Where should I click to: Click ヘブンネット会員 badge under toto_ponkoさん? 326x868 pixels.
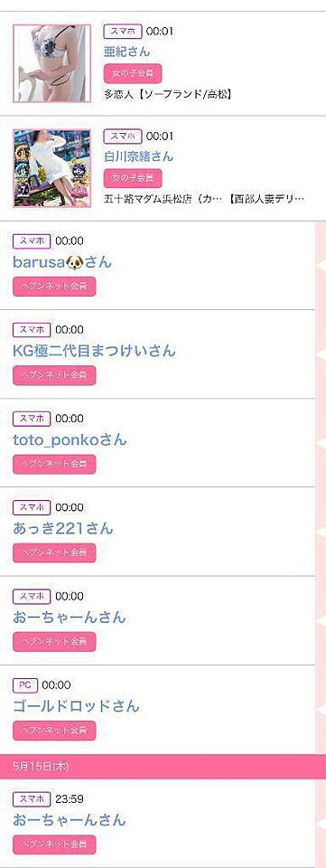click(54, 464)
